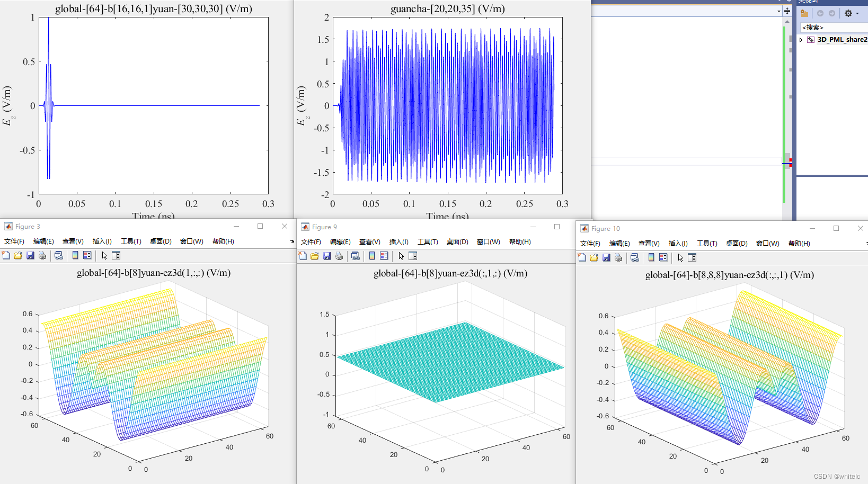Open Property Inspector icon in Figure 10
868x484 pixels.
point(692,257)
